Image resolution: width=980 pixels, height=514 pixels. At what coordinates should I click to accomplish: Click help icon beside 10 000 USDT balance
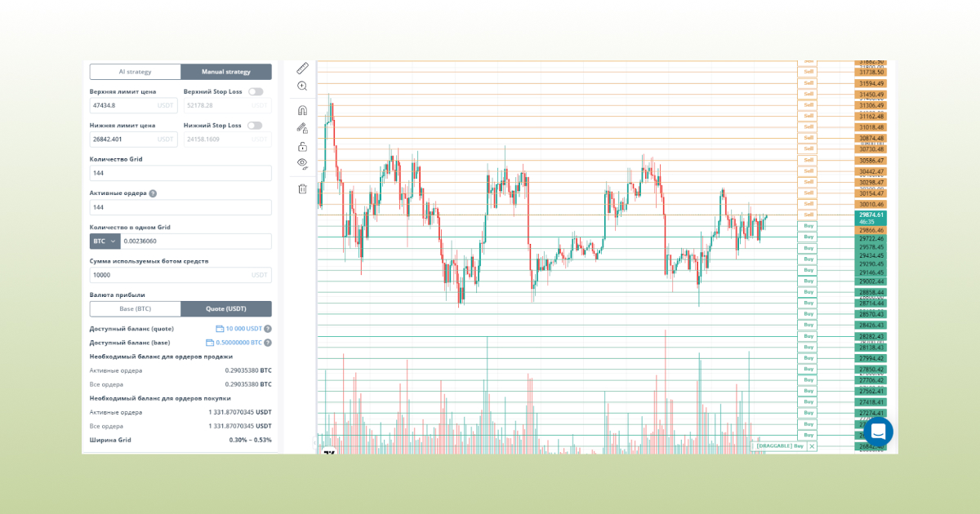point(268,329)
